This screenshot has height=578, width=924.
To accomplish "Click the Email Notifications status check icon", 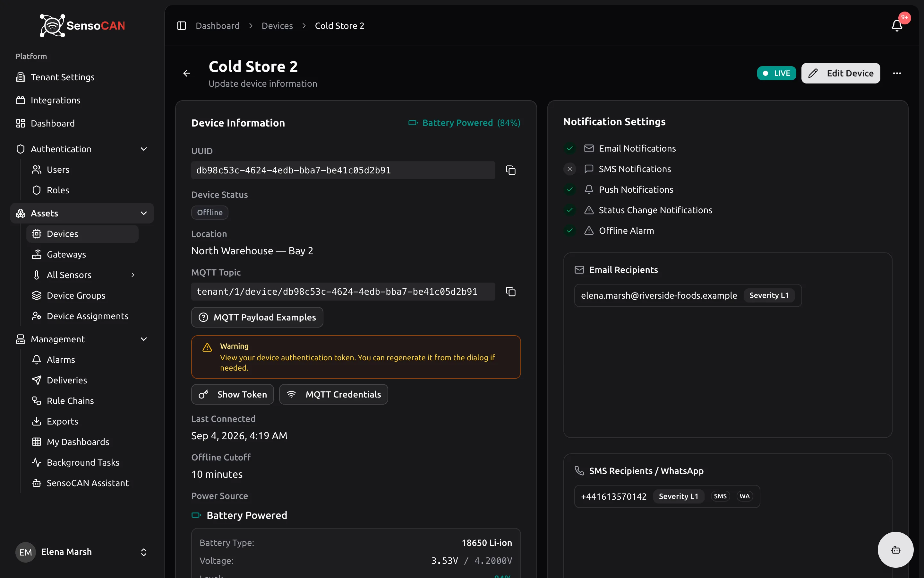I will point(570,148).
